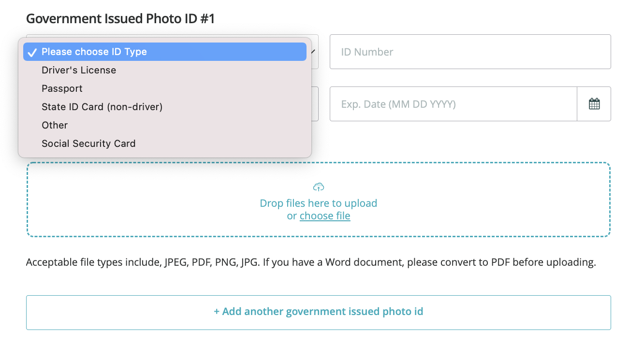Pick Social Security Card as ID type
644x344 pixels.
click(x=88, y=143)
